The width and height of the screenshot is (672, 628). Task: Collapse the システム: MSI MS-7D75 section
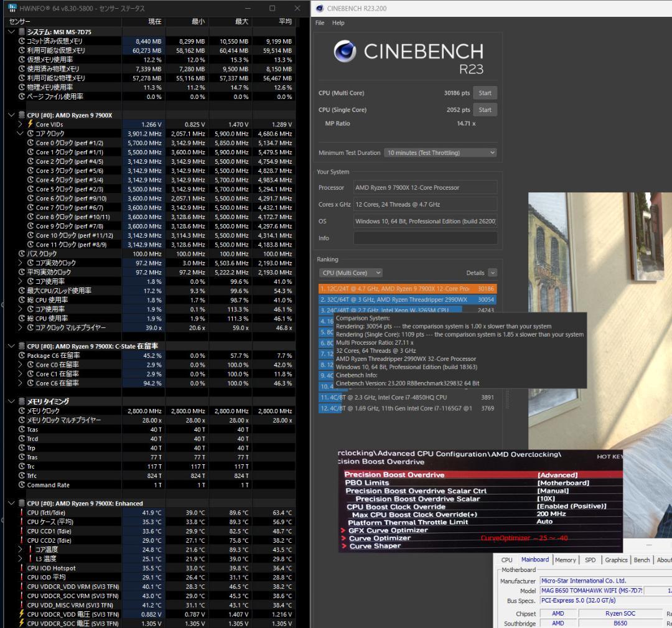click(12, 32)
